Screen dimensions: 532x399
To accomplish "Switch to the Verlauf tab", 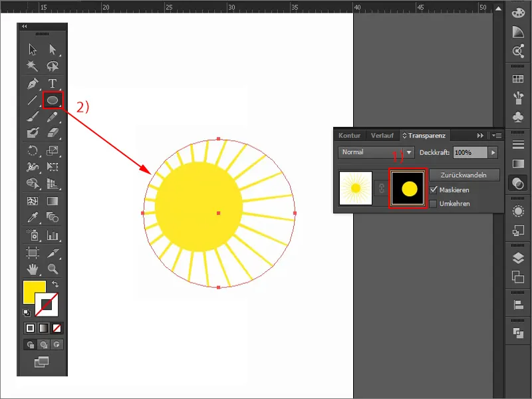I will (x=382, y=136).
